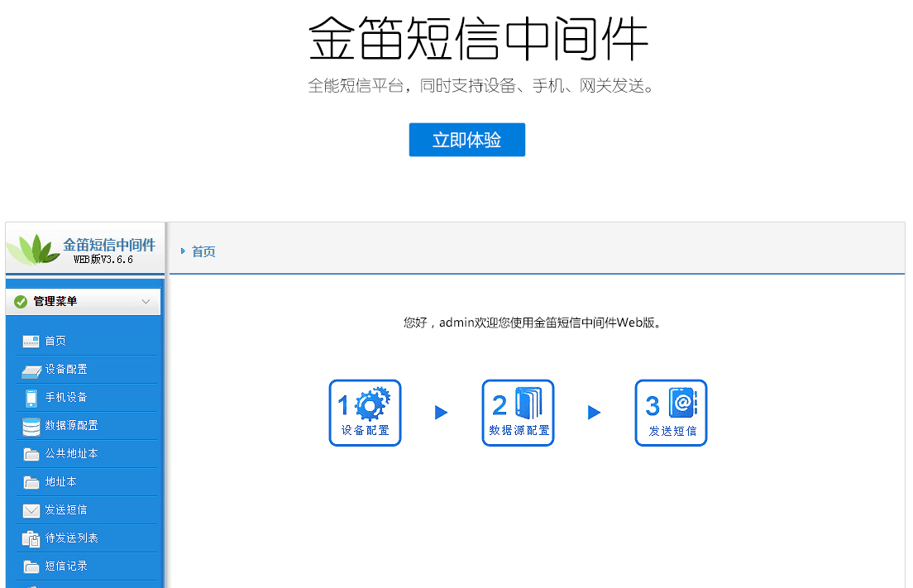This screenshot has width=913, height=588.
Task: Click the 设备配置 sidebar device icon
Action: [x=31, y=370]
